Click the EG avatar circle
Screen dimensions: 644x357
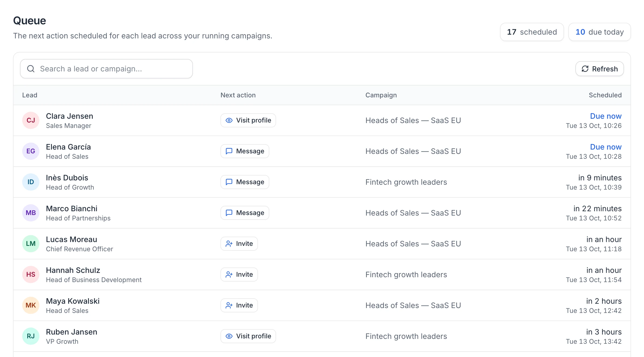[x=31, y=151]
